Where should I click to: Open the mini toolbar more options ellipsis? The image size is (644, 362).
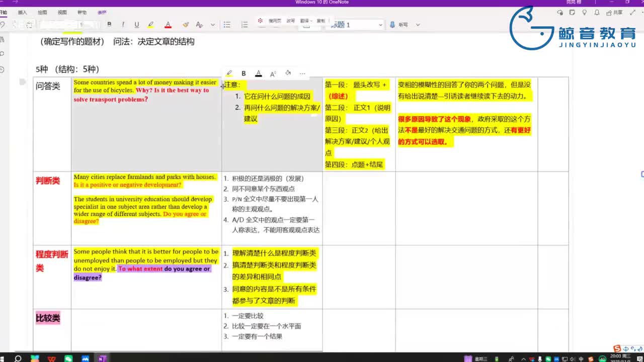pos(302,73)
